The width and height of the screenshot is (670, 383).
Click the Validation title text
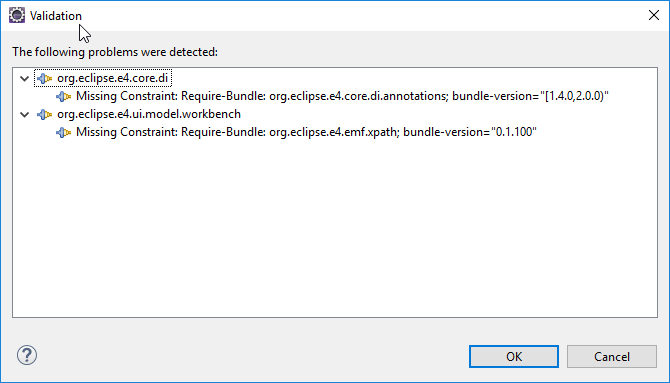[56, 16]
